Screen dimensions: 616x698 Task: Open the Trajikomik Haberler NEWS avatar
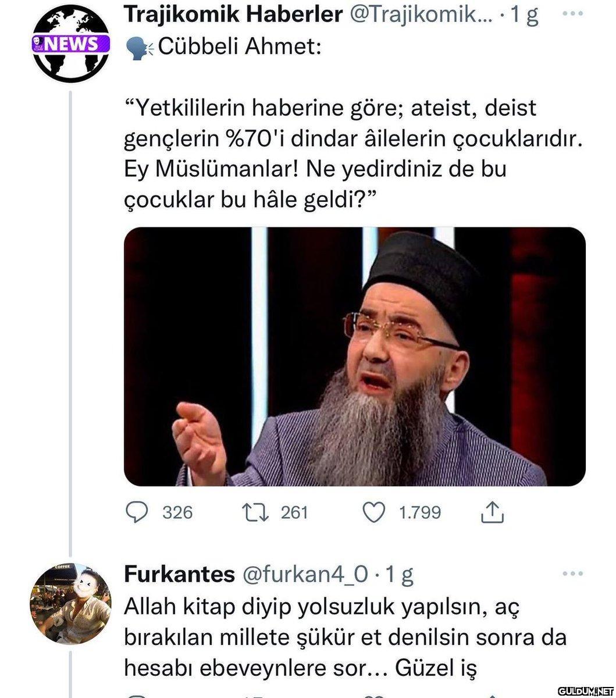(70, 44)
